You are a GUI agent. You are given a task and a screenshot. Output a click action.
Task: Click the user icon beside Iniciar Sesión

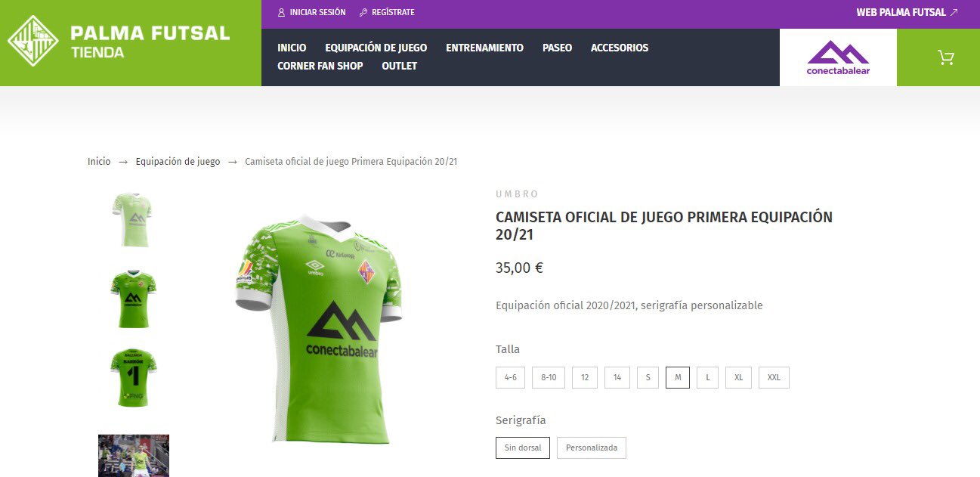pos(282,13)
